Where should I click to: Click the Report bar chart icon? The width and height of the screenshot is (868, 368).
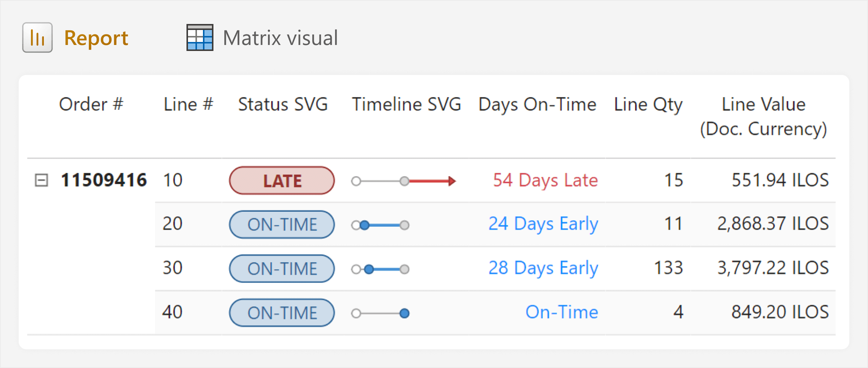pyautogui.click(x=37, y=37)
